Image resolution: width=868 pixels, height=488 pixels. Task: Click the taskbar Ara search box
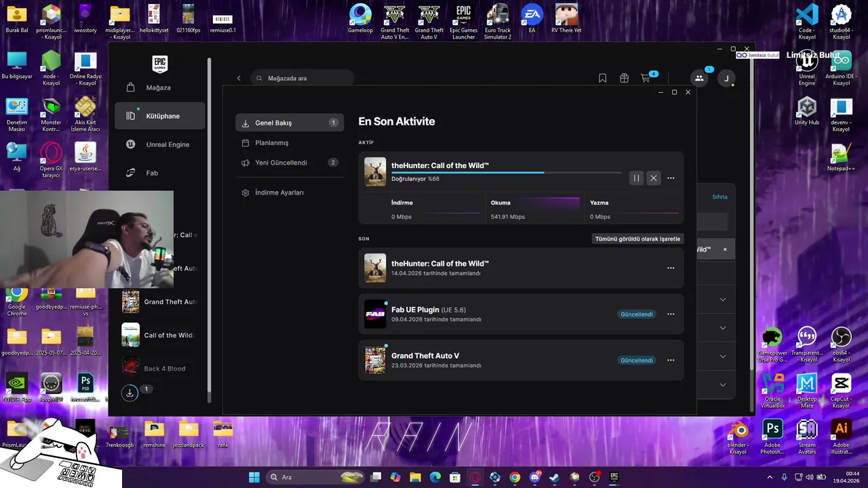(x=315, y=477)
